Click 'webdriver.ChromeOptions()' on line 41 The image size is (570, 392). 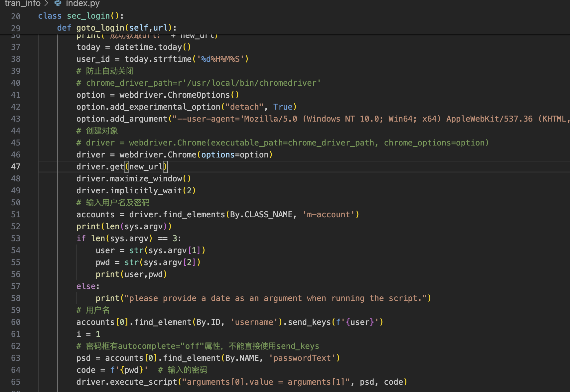tap(179, 95)
